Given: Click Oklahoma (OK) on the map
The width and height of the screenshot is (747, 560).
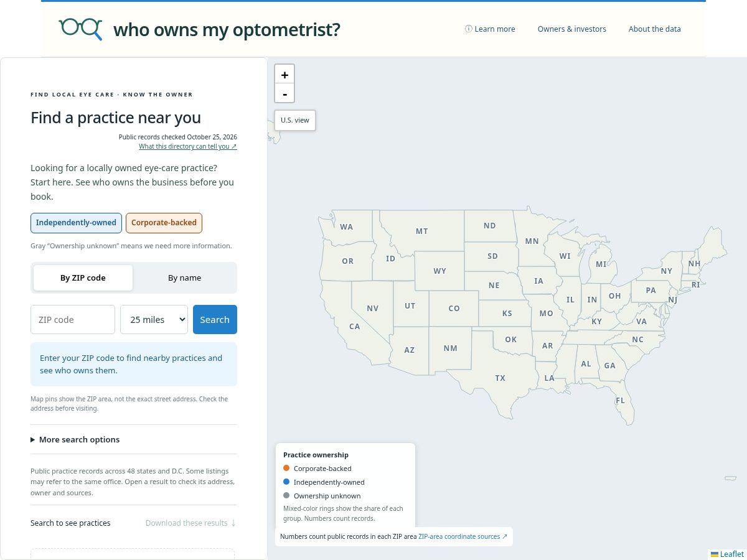Looking at the screenshot, I should [511, 340].
